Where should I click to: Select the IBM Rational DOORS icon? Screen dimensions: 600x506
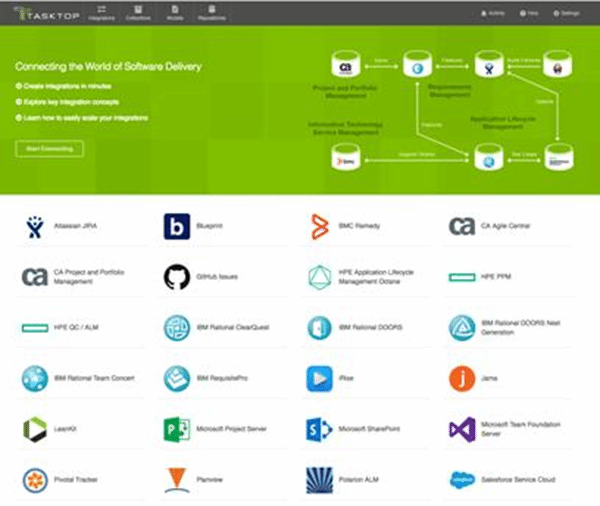[320, 328]
